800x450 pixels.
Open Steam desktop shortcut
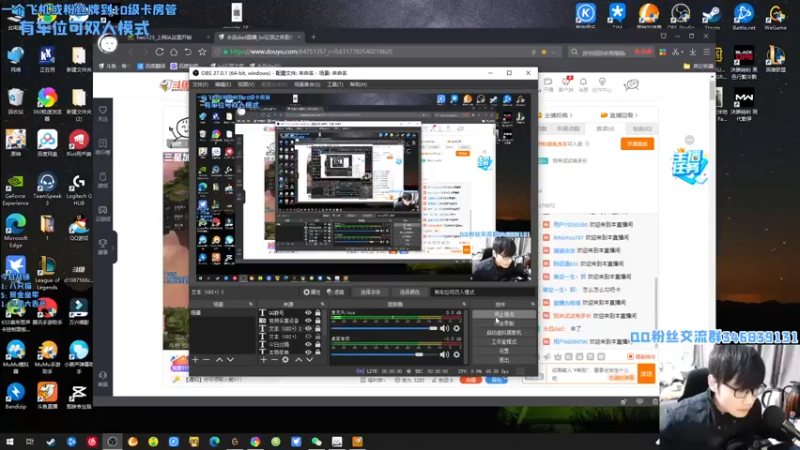(712, 16)
